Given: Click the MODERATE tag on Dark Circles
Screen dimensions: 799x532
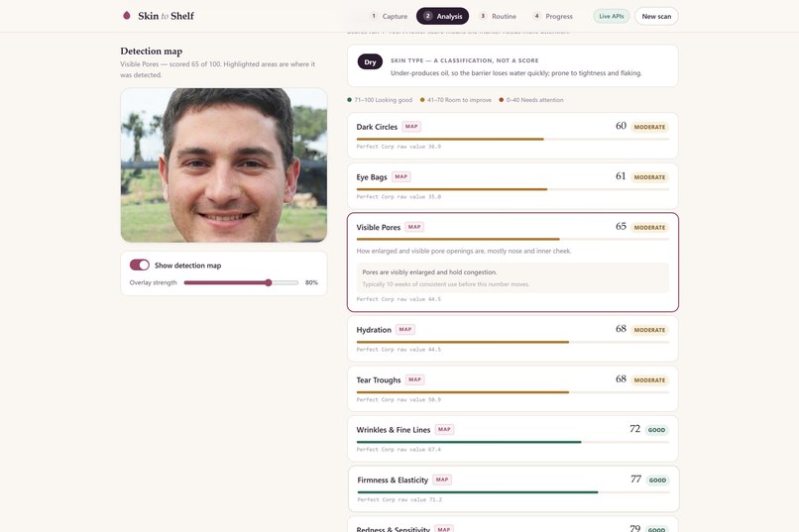Looking at the screenshot, I should click(649, 127).
